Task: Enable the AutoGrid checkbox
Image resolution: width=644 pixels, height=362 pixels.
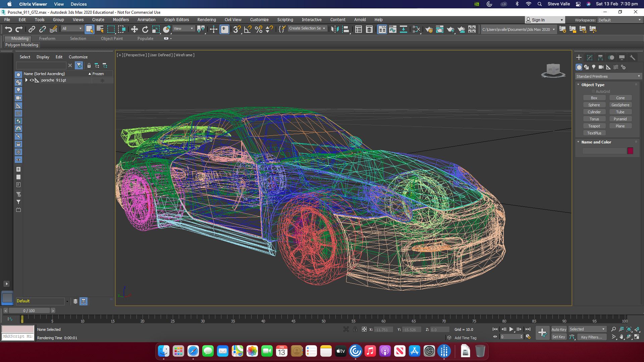Action: (593, 92)
